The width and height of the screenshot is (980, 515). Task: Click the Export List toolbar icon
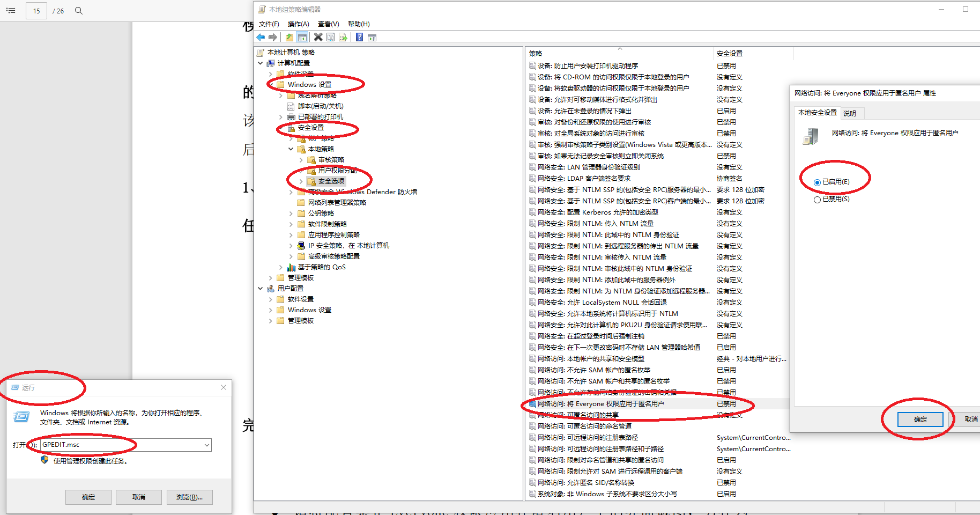(343, 37)
